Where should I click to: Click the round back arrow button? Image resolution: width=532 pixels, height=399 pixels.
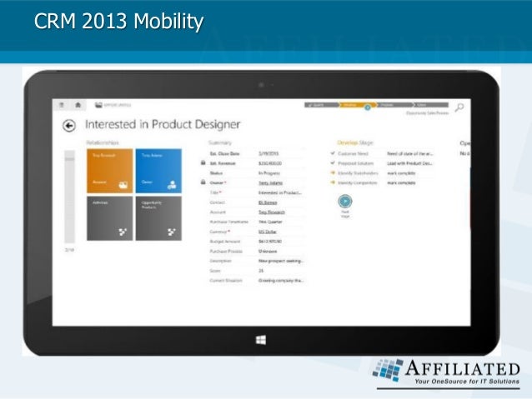[69, 126]
